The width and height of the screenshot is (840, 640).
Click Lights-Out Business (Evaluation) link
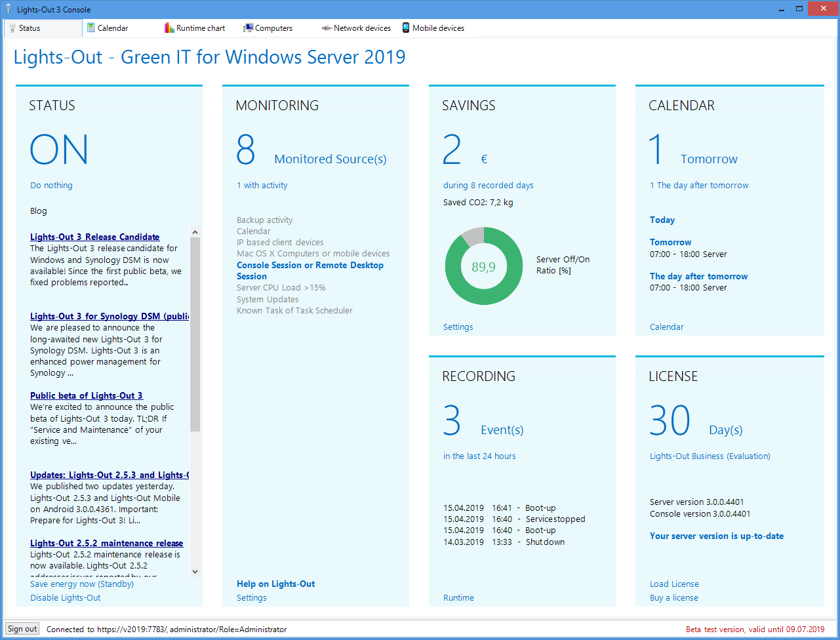pyautogui.click(x=710, y=456)
